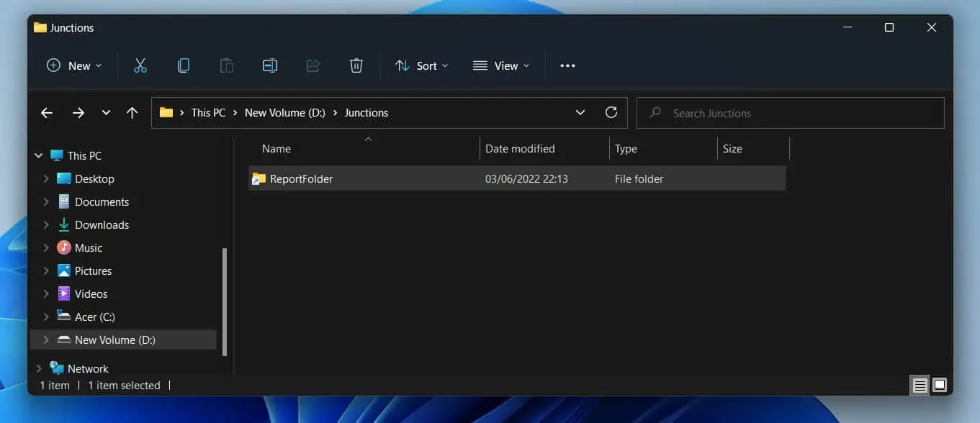Click the Copy icon in toolbar
The image size is (980, 423).
[184, 65]
